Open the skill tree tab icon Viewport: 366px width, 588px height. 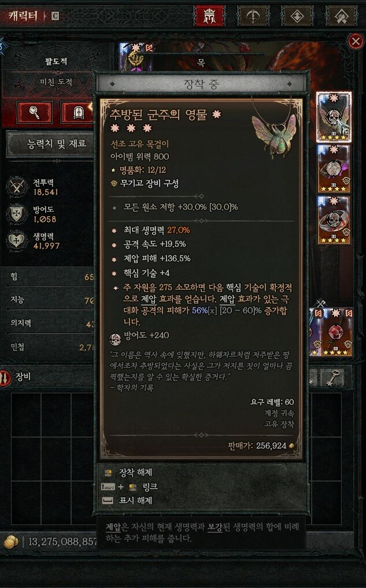click(253, 16)
